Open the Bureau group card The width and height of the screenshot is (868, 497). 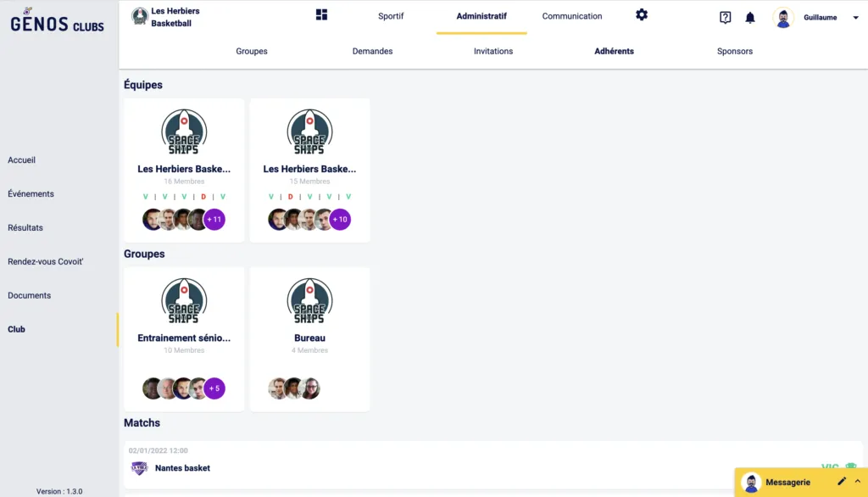(x=309, y=338)
